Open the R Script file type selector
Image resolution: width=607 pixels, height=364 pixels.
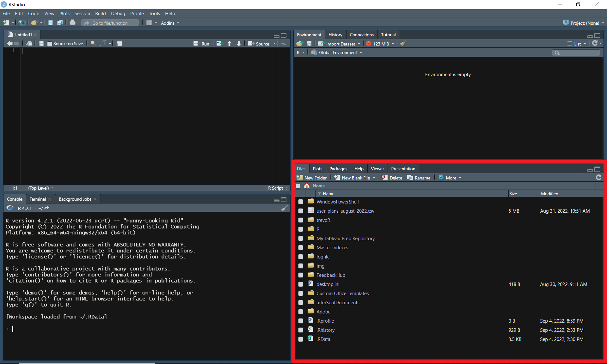pyautogui.click(x=278, y=188)
